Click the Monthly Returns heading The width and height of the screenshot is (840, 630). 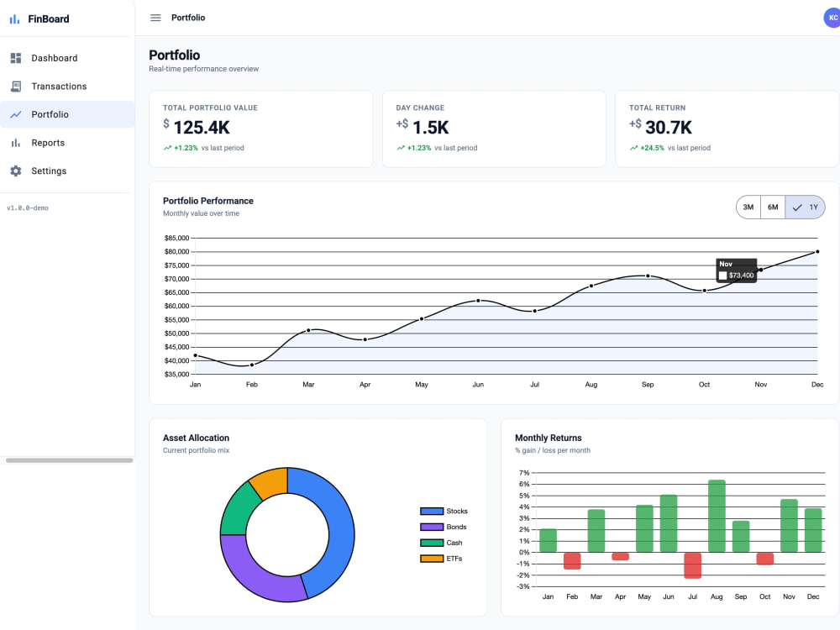pyautogui.click(x=548, y=438)
